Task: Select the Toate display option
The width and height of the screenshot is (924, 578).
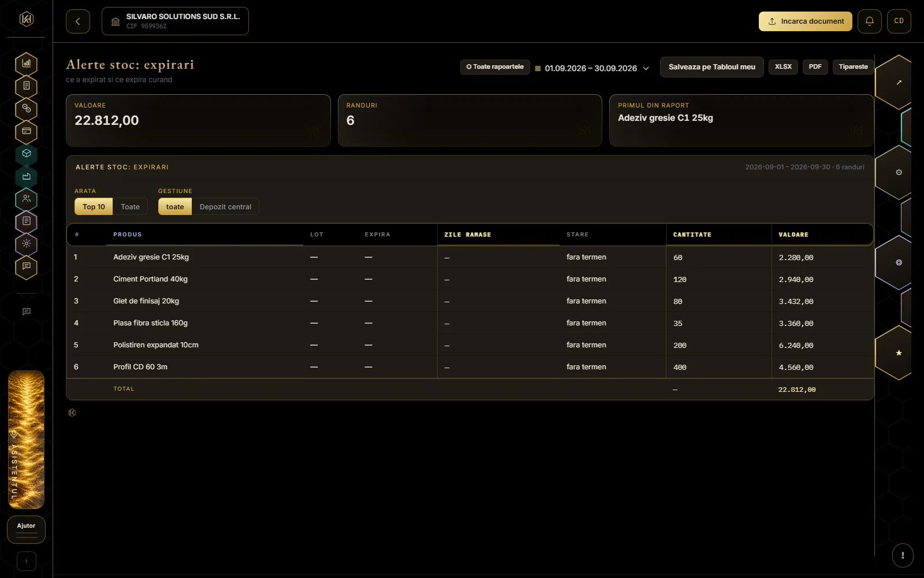Action: pyautogui.click(x=130, y=207)
